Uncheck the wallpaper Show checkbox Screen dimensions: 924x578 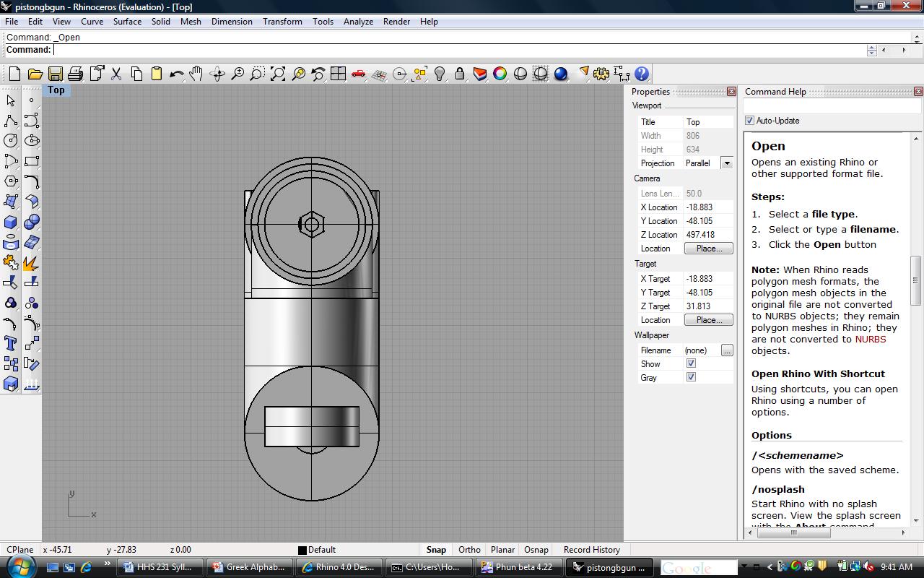pos(691,363)
